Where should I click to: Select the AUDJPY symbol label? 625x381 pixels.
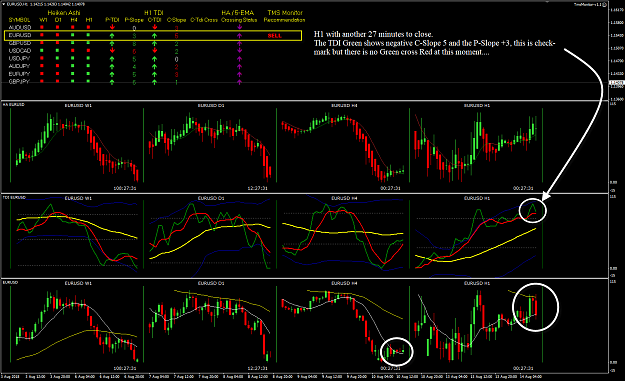click(19, 66)
